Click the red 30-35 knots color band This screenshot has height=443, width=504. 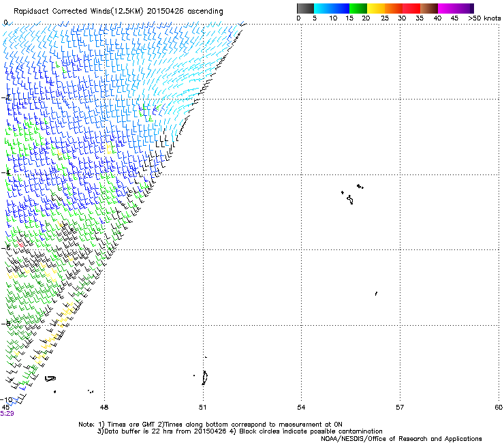[x=411, y=8]
